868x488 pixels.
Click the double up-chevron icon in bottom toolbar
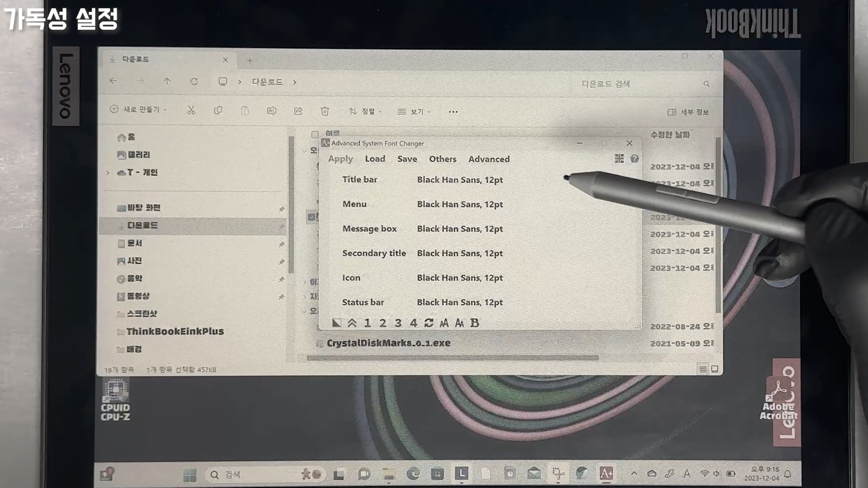point(352,323)
